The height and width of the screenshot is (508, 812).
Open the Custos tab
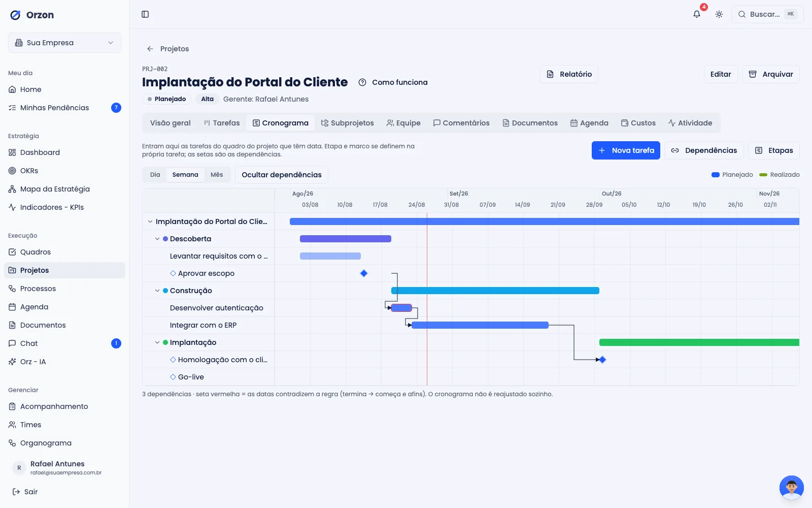point(638,123)
